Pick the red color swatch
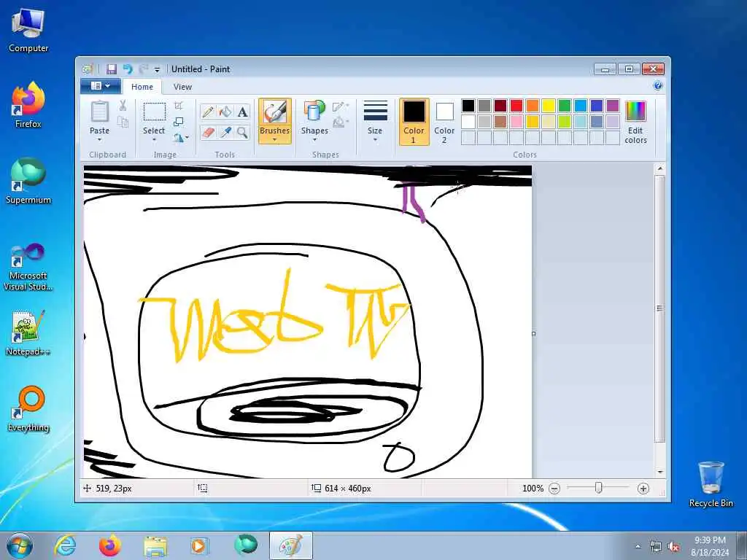The image size is (747, 560). (516, 106)
